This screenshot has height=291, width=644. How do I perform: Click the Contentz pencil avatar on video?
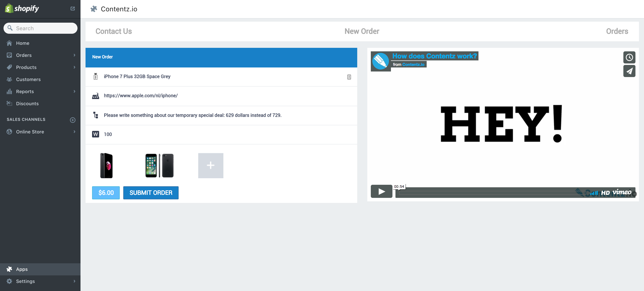[x=381, y=61]
